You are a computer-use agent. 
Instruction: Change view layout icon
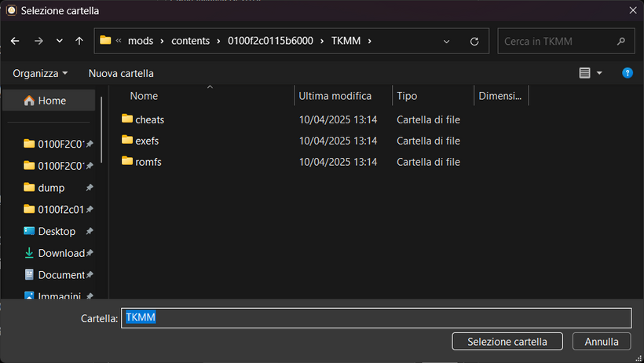tap(584, 73)
